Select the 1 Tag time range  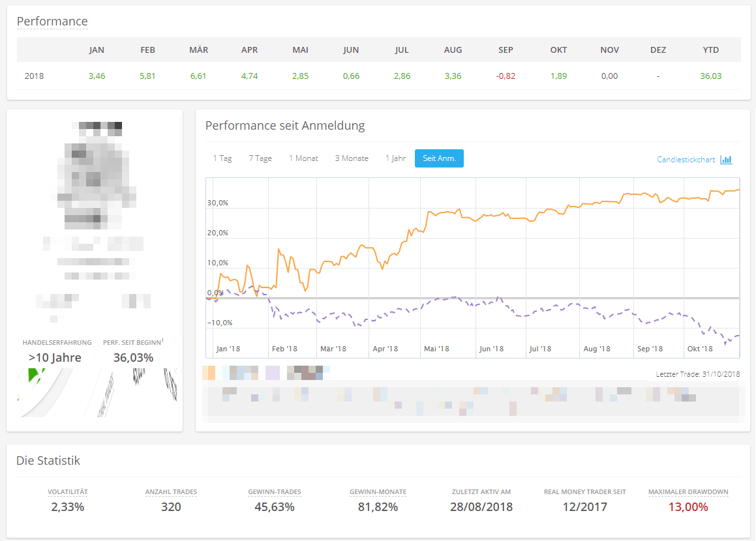click(x=222, y=158)
